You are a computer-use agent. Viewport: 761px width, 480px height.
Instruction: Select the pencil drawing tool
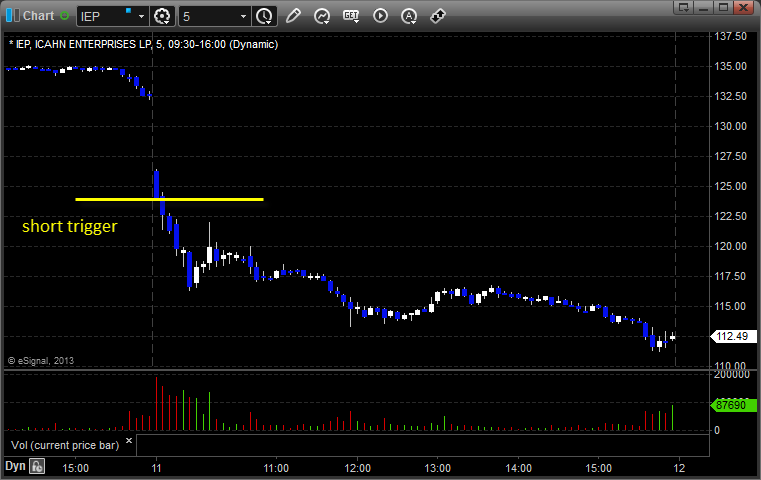tap(293, 16)
